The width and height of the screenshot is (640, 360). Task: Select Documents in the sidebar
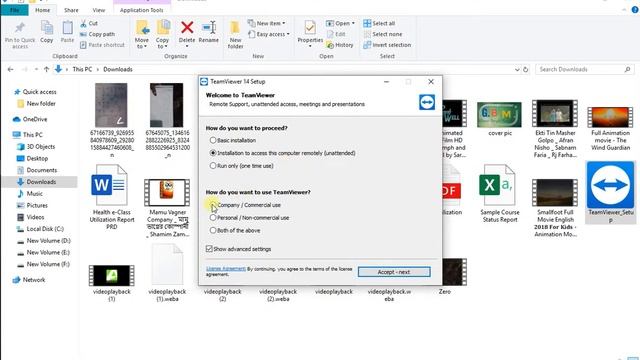coord(42,170)
